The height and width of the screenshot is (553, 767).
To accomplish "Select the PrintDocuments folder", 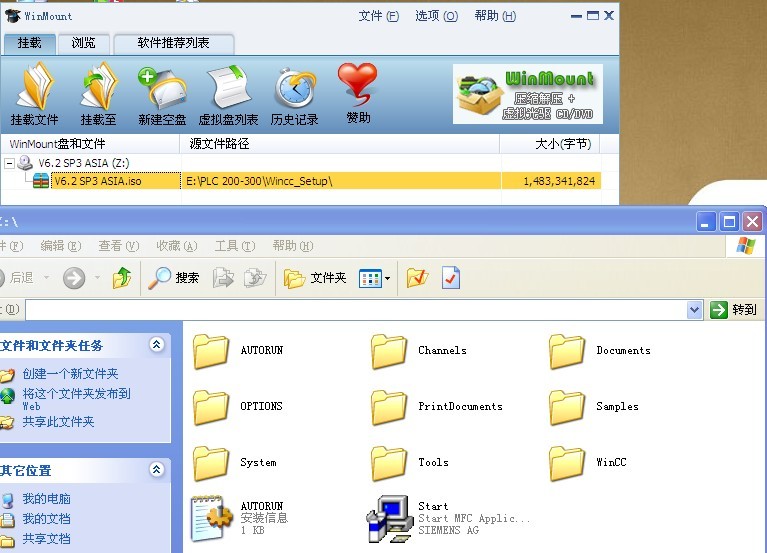I will (x=436, y=406).
